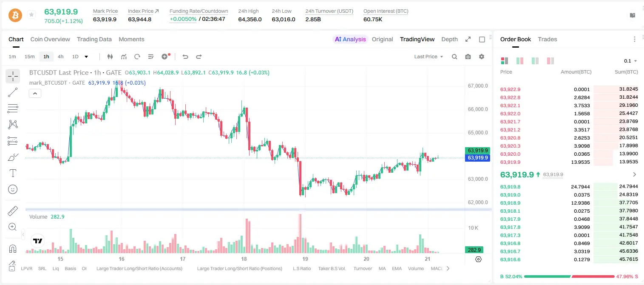Select the trend line drawing tool
This screenshot has height=285, width=644.
[x=13, y=92]
